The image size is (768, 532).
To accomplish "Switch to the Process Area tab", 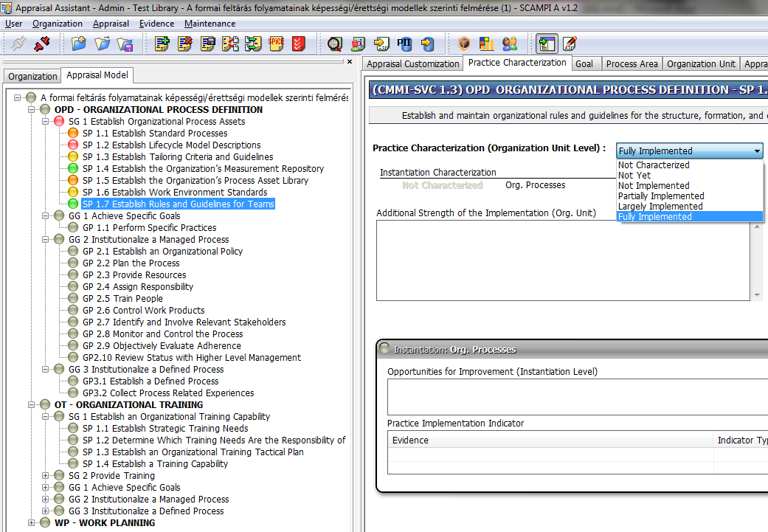I will click(632, 63).
